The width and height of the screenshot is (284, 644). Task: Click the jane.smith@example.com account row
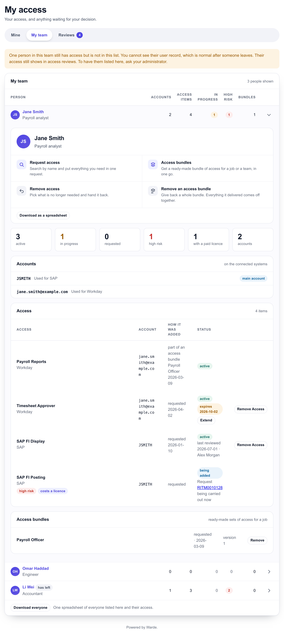click(142, 292)
